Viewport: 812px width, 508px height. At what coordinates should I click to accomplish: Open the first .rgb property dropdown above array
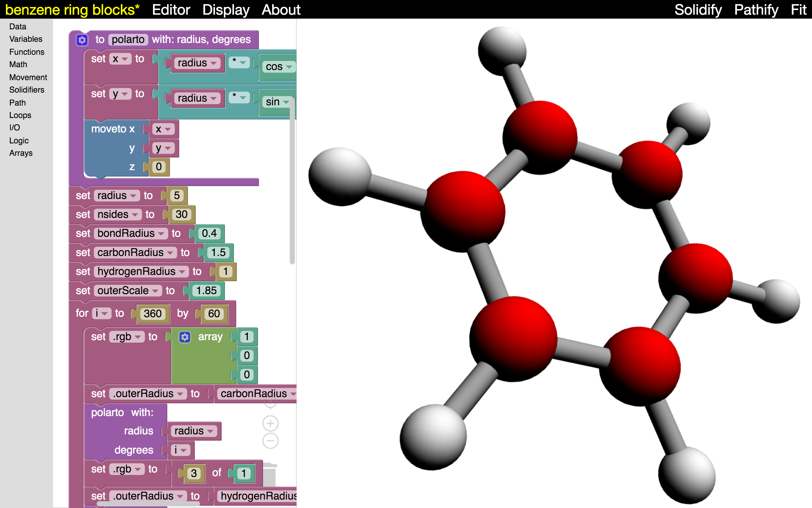(x=127, y=337)
